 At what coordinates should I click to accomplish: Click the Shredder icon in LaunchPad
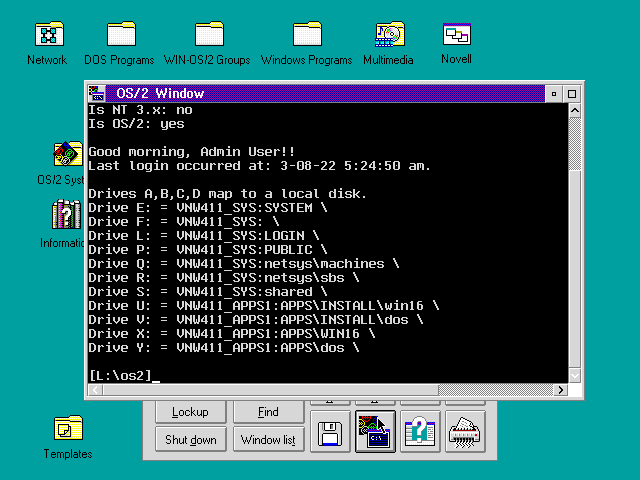click(x=465, y=432)
